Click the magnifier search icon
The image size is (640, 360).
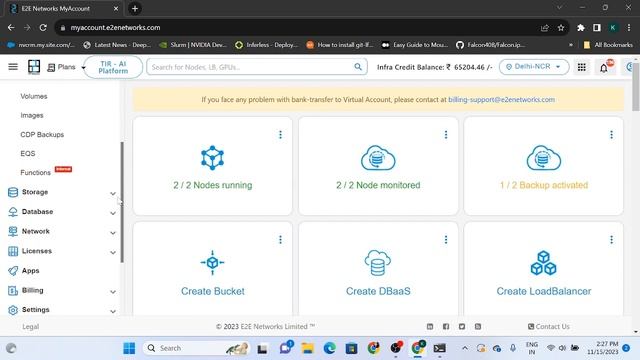coord(358,67)
